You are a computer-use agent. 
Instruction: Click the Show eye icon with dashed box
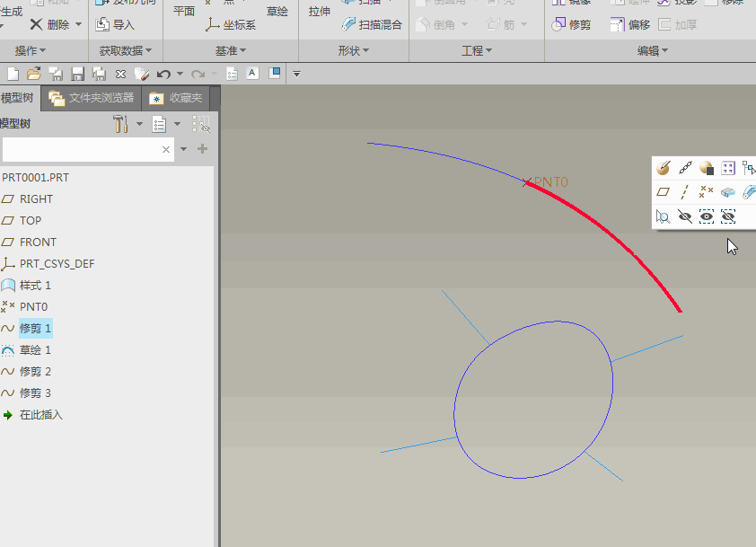pyautogui.click(x=707, y=216)
